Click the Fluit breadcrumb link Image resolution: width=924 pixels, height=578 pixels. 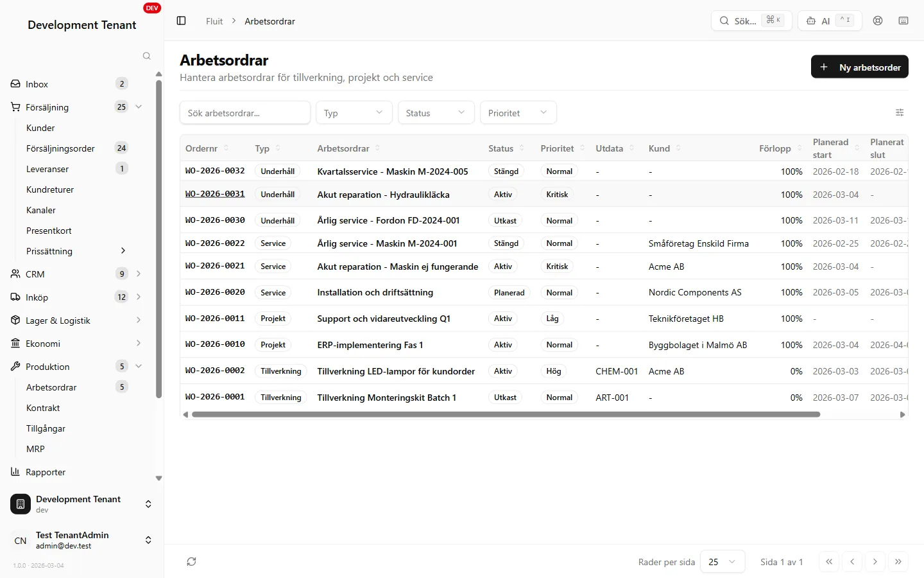click(x=214, y=21)
